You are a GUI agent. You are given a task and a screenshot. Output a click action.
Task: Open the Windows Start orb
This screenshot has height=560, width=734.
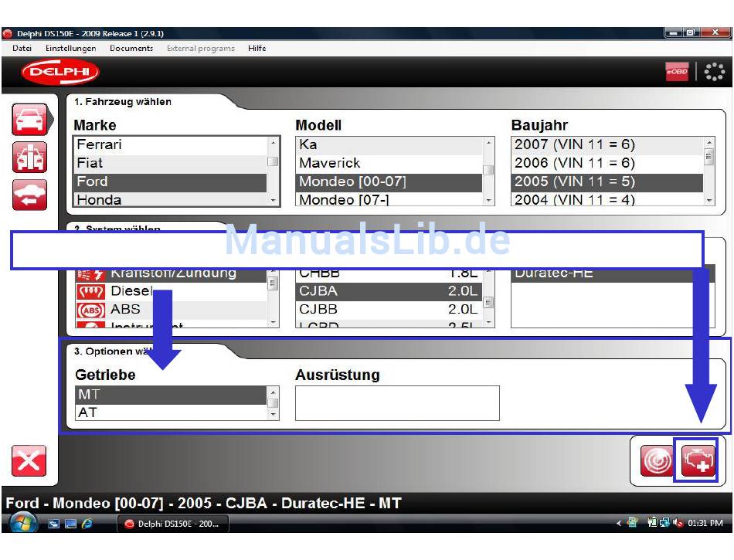(22, 524)
